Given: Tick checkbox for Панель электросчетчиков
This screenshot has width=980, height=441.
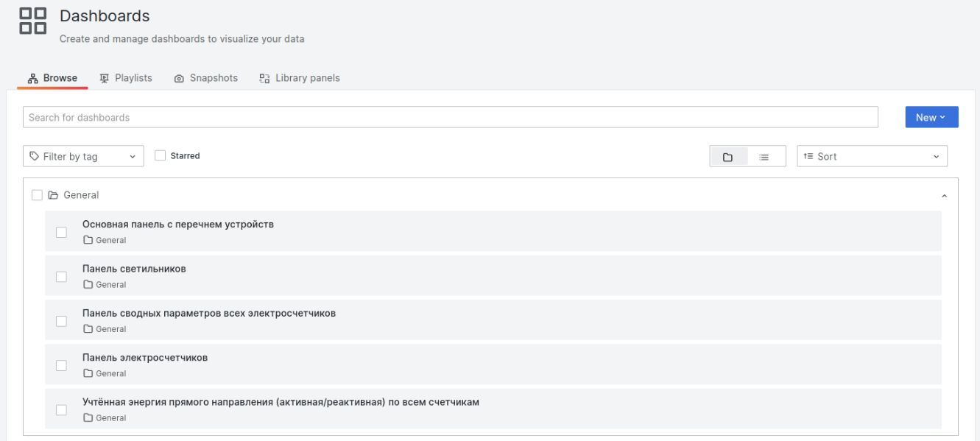Looking at the screenshot, I should coord(61,365).
